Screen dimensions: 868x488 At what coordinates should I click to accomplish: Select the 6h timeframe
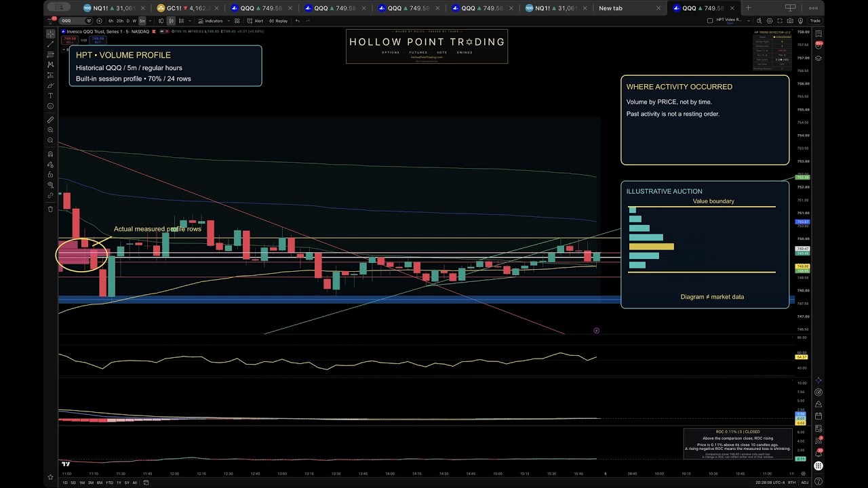point(111,21)
